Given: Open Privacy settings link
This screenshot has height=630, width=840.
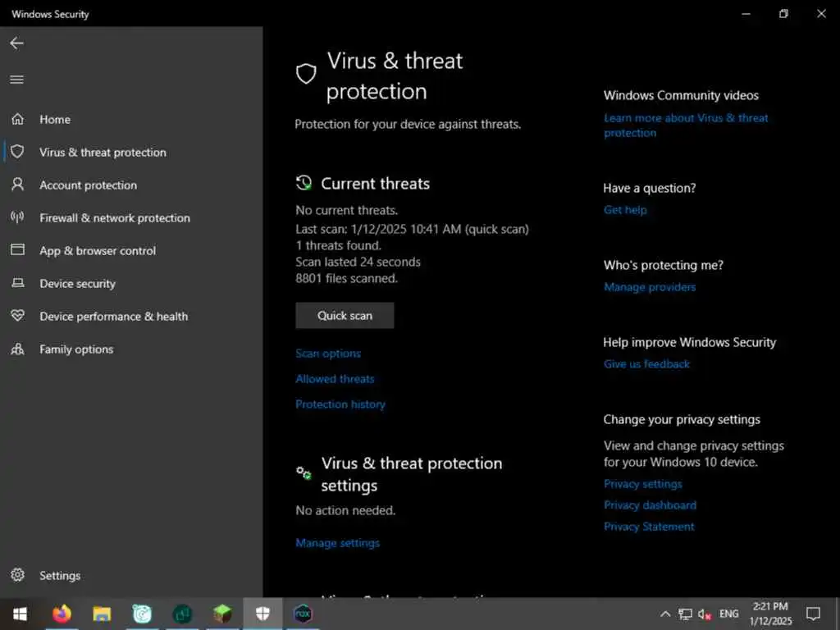Looking at the screenshot, I should pos(643,484).
